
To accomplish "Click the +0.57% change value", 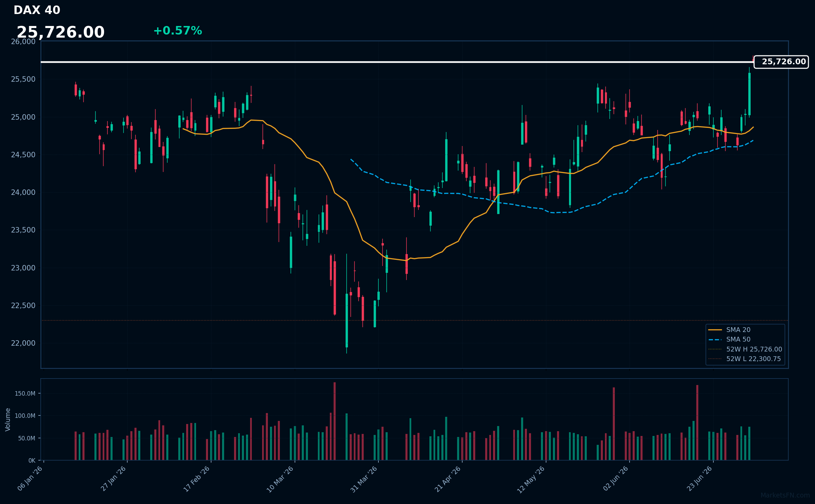I will pyautogui.click(x=178, y=31).
